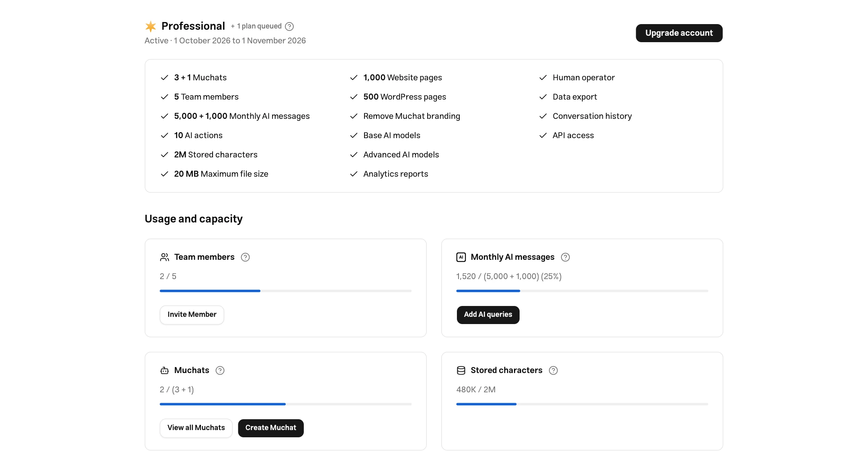The height and width of the screenshot is (465, 868).
Task: Open Muchats help tooltip icon
Action: tap(220, 371)
